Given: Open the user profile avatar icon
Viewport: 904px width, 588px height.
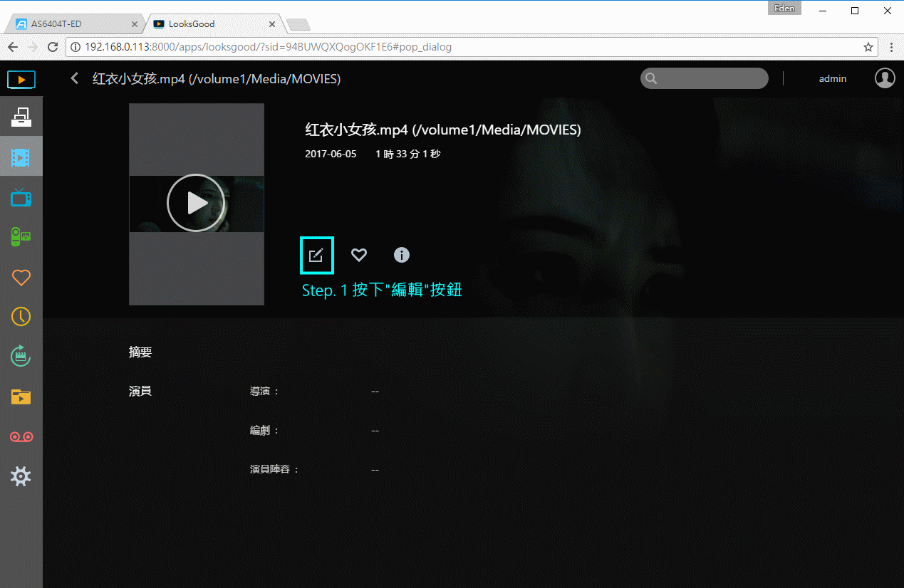Looking at the screenshot, I should tap(885, 78).
